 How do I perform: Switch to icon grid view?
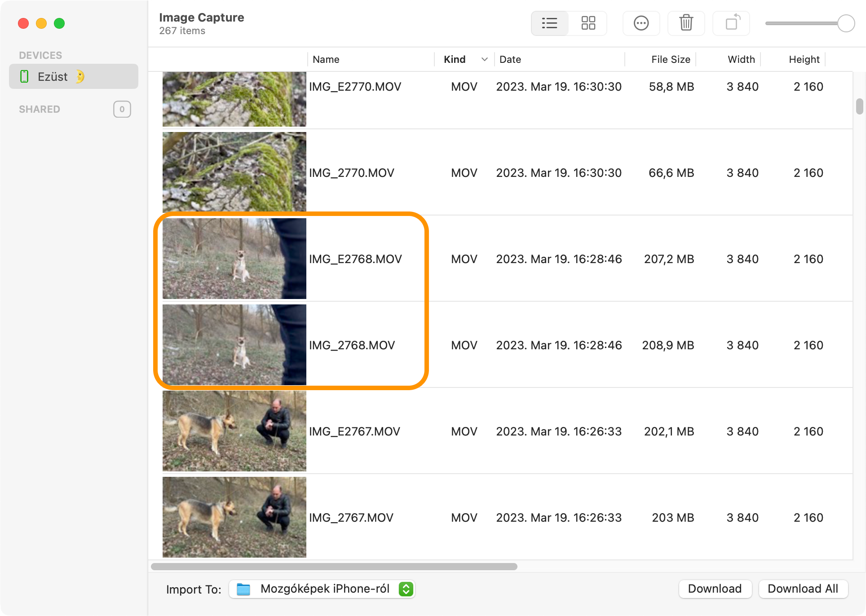coord(588,23)
